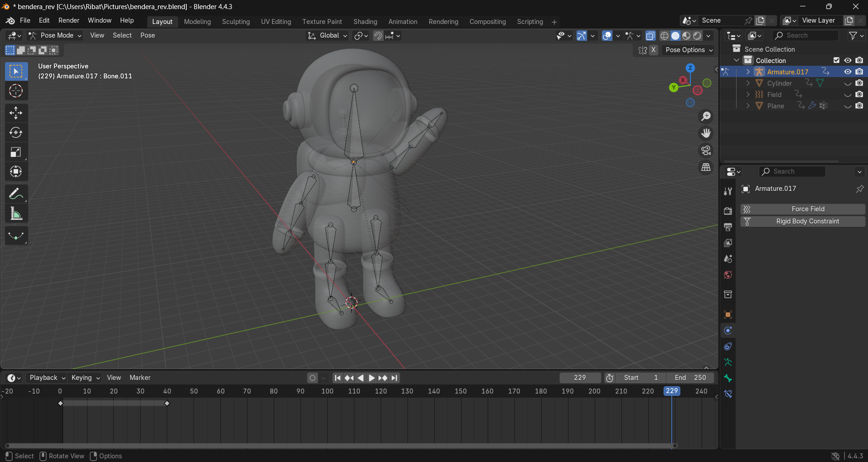Click the blue playhead marker at frame 229
The height and width of the screenshot is (462, 868).
pos(672,391)
